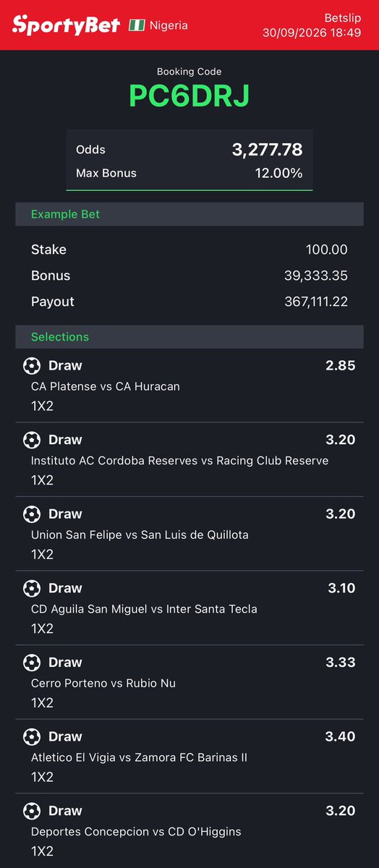Click the SportyBet logo

pyautogui.click(x=67, y=25)
